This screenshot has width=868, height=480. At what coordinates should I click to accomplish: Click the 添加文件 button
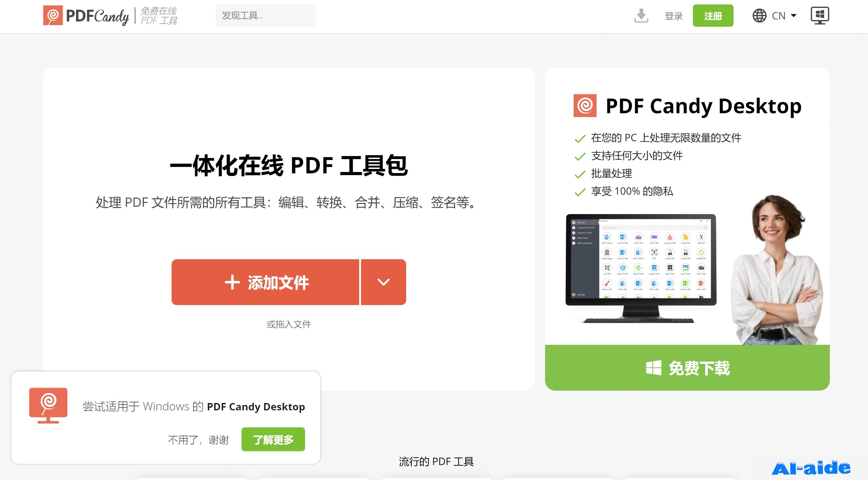click(265, 282)
